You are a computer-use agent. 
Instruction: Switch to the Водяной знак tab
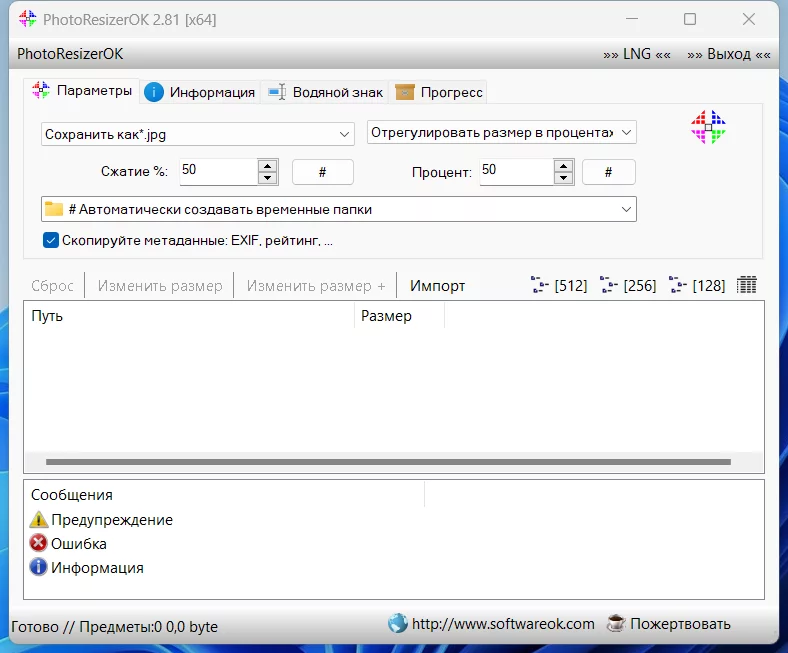(x=326, y=92)
